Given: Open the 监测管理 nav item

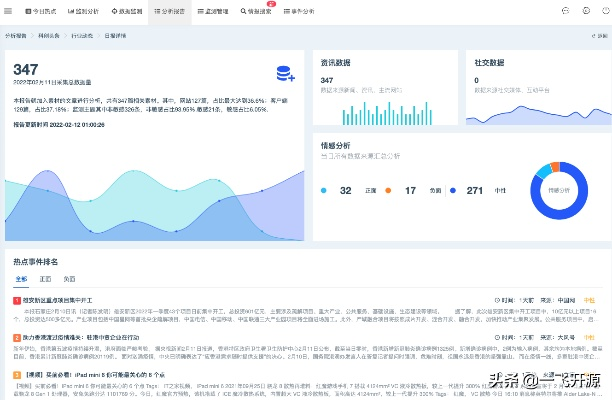Looking at the screenshot, I should coord(213,11).
